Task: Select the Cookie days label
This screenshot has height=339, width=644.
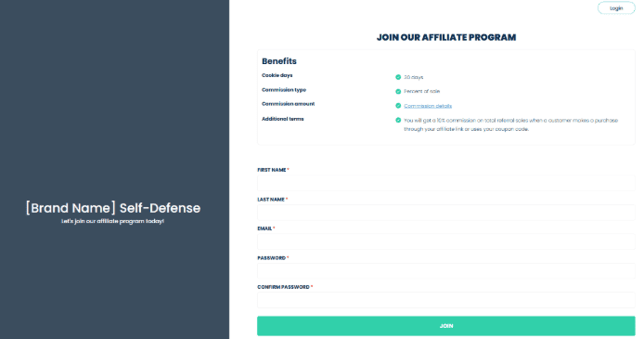Action: 277,75
